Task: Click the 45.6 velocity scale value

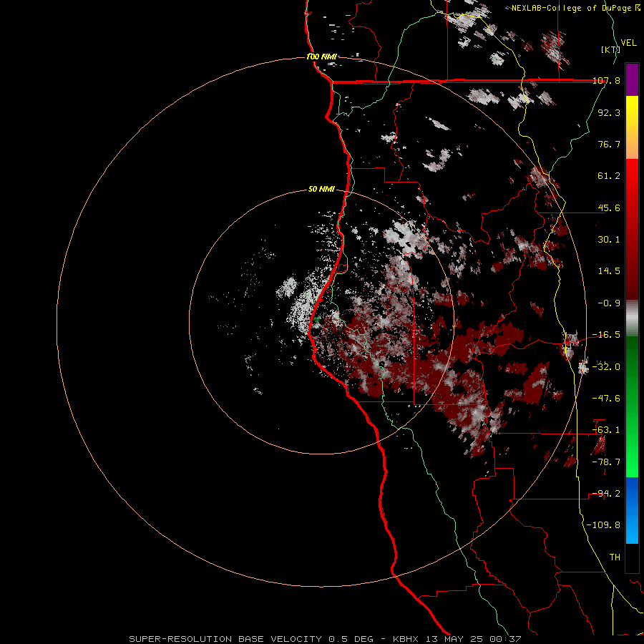Action: (609, 208)
